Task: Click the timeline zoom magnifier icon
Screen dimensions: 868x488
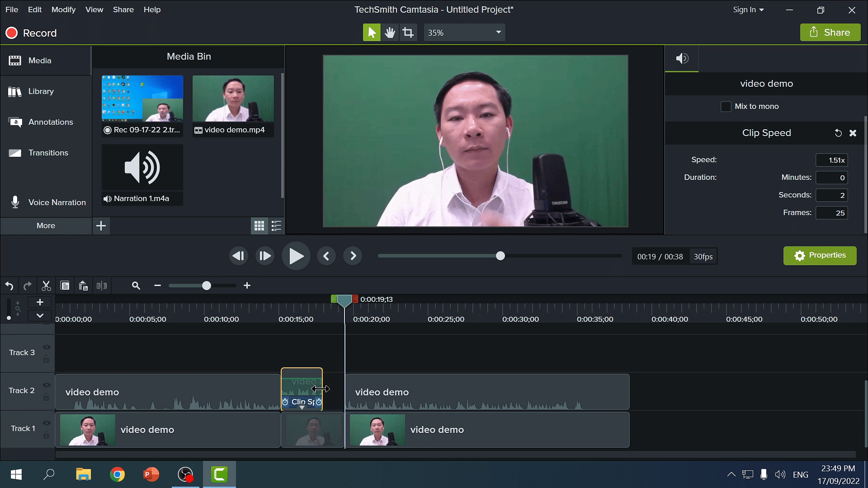Action: click(x=136, y=286)
